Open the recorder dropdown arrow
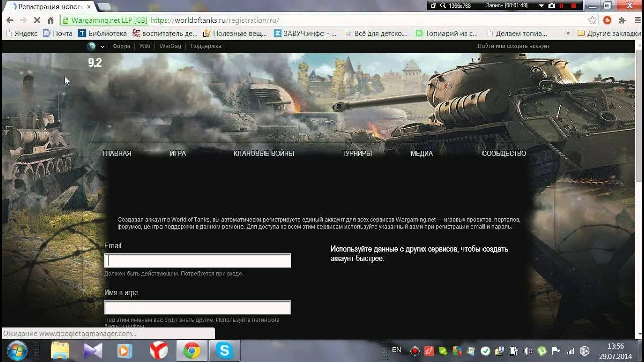Image resolution: width=644 pixels, height=362 pixels. pos(541,5)
